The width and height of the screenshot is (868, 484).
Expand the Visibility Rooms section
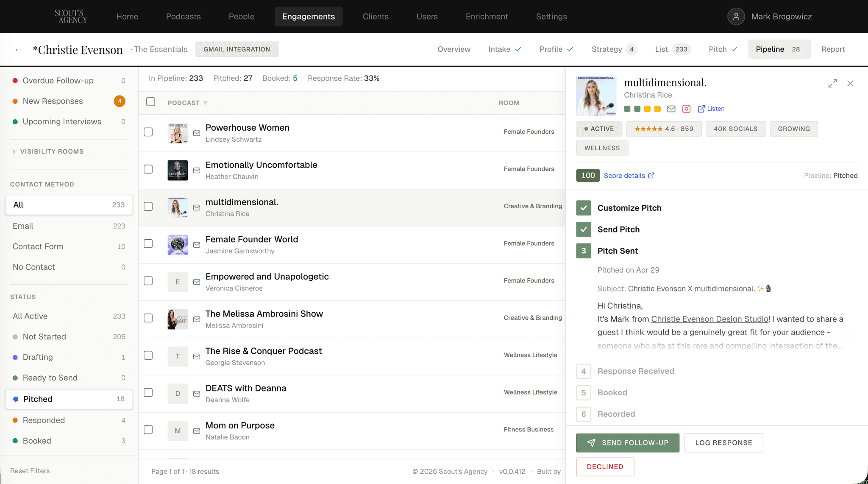[x=47, y=151]
